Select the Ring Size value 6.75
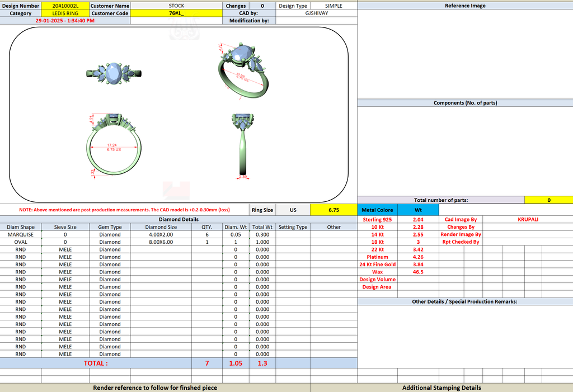 (x=334, y=210)
